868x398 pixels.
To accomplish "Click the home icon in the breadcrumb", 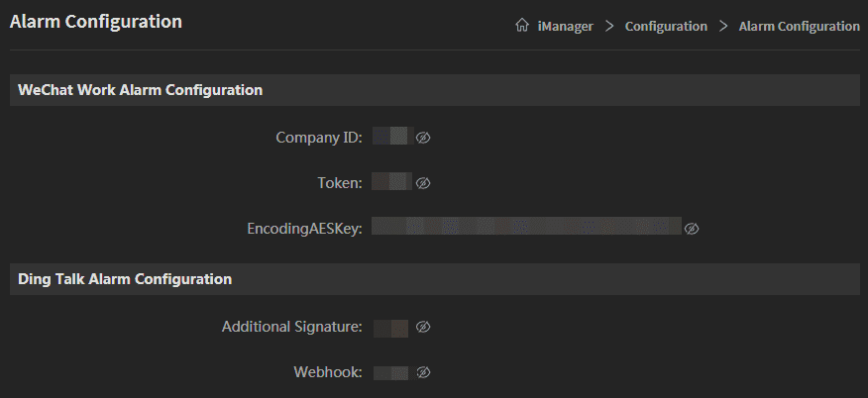I will tap(521, 27).
